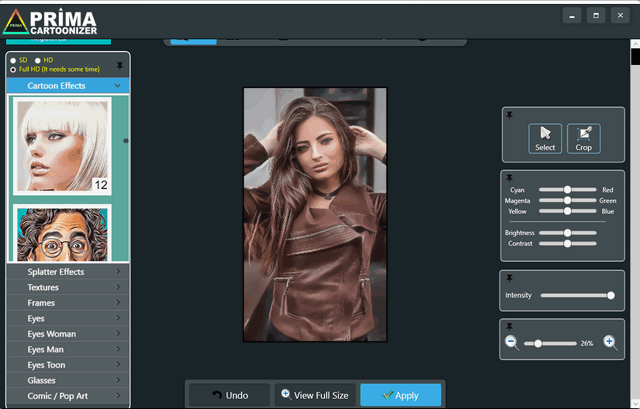Click pin icon on color balance panel

click(509, 177)
